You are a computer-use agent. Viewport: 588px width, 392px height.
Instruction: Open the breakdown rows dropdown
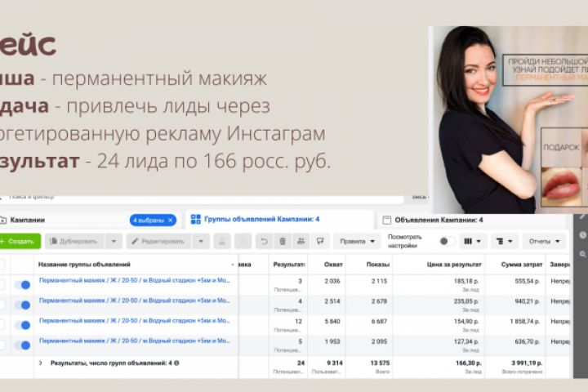tap(505, 242)
